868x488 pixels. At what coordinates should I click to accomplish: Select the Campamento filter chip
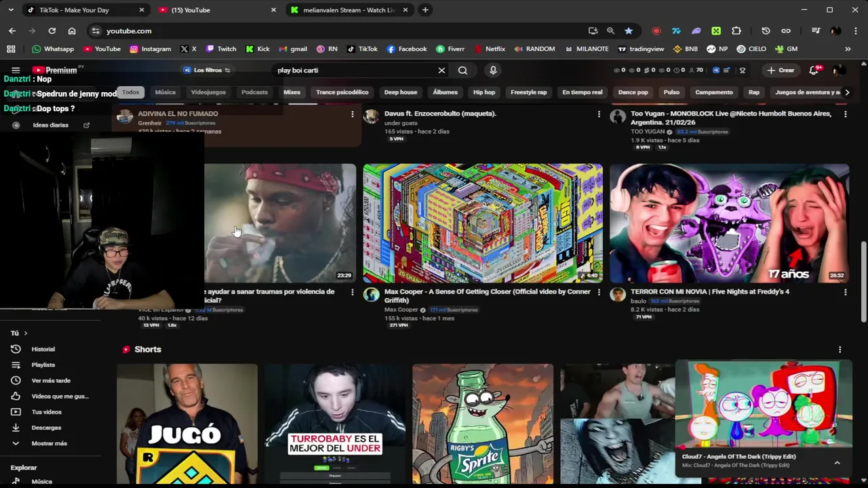tap(714, 92)
